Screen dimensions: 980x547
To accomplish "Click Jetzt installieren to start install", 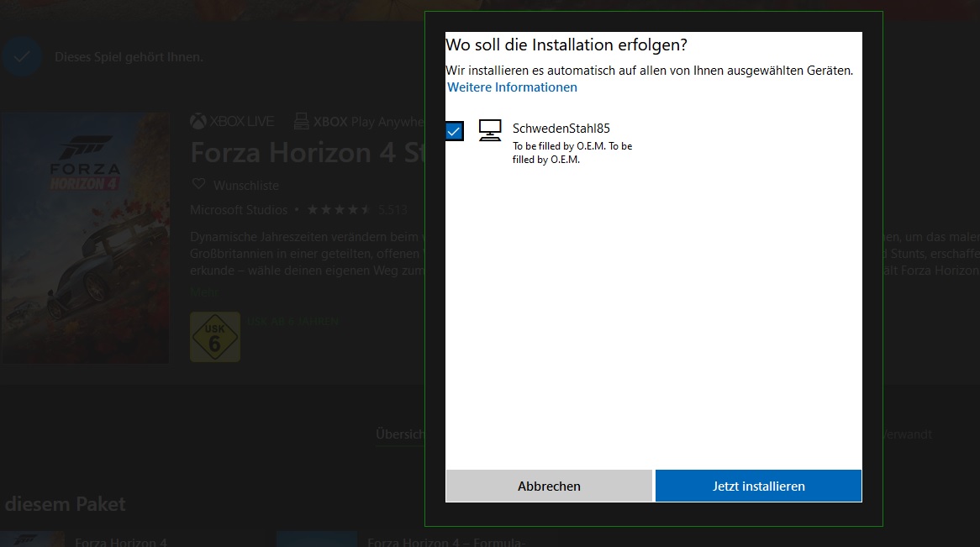I will tap(758, 486).
